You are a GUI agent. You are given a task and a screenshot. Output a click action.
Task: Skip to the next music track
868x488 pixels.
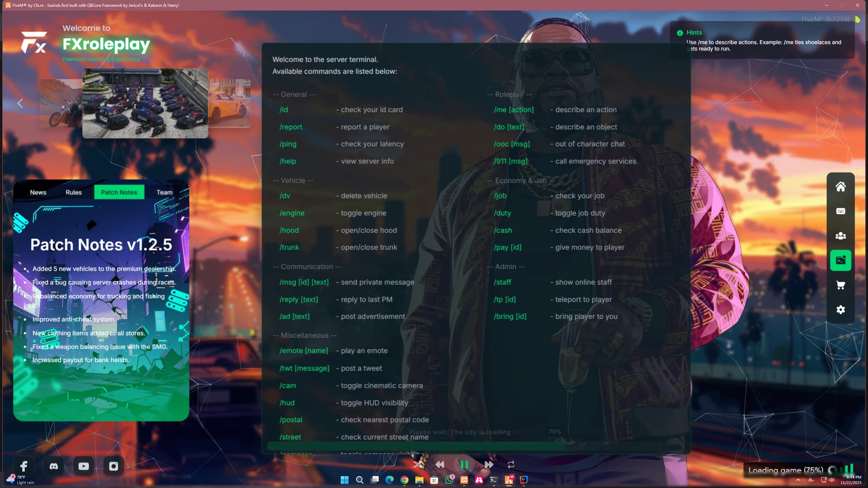(489, 465)
